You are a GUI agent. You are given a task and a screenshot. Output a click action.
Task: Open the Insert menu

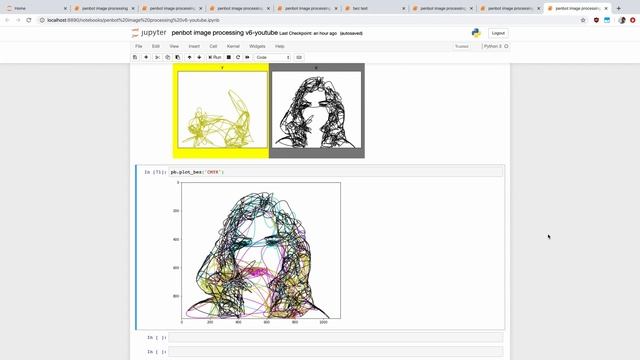pos(194,47)
